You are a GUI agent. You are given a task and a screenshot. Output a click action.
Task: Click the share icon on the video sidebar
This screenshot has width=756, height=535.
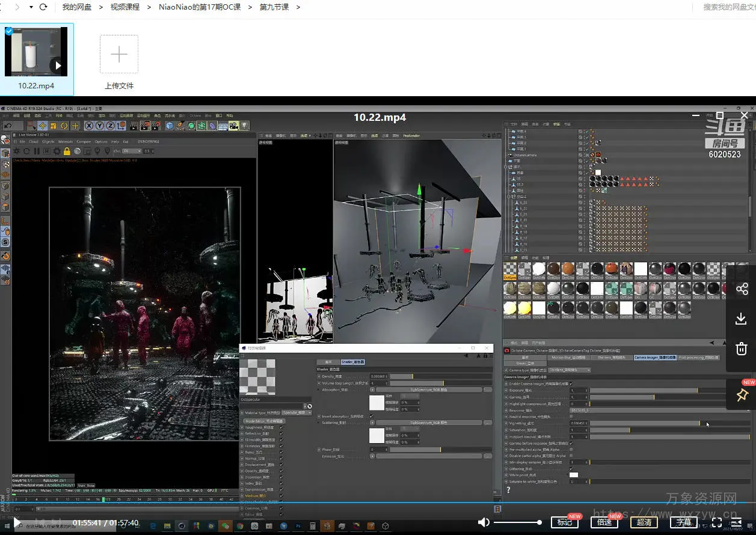pos(741,289)
